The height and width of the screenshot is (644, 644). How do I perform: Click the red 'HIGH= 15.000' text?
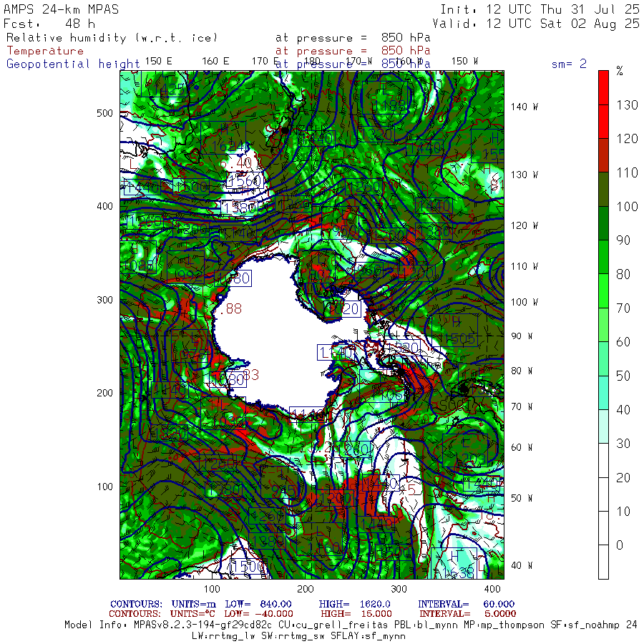pyautogui.click(x=356, y=614)
